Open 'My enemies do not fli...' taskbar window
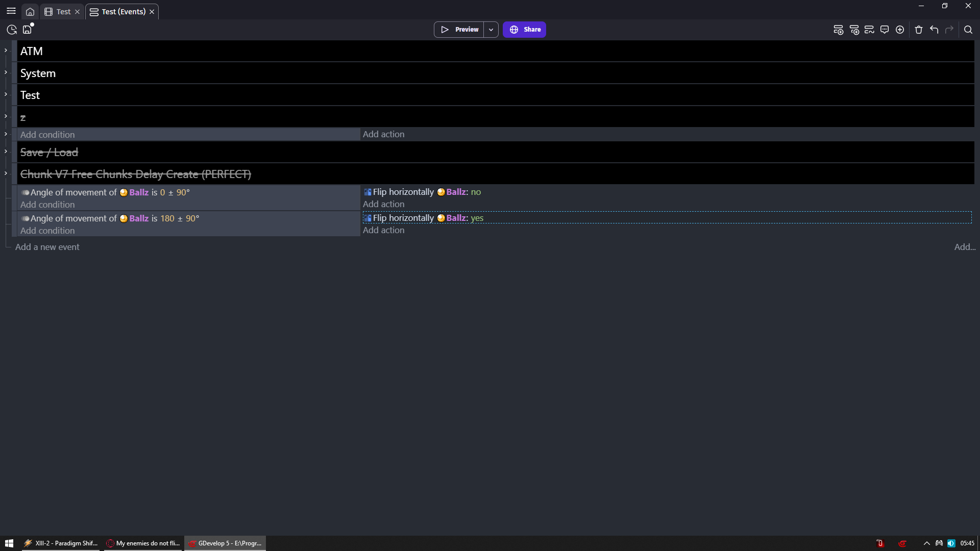The width and height of the screenshot is (980, 551). [x=143, y=543]
